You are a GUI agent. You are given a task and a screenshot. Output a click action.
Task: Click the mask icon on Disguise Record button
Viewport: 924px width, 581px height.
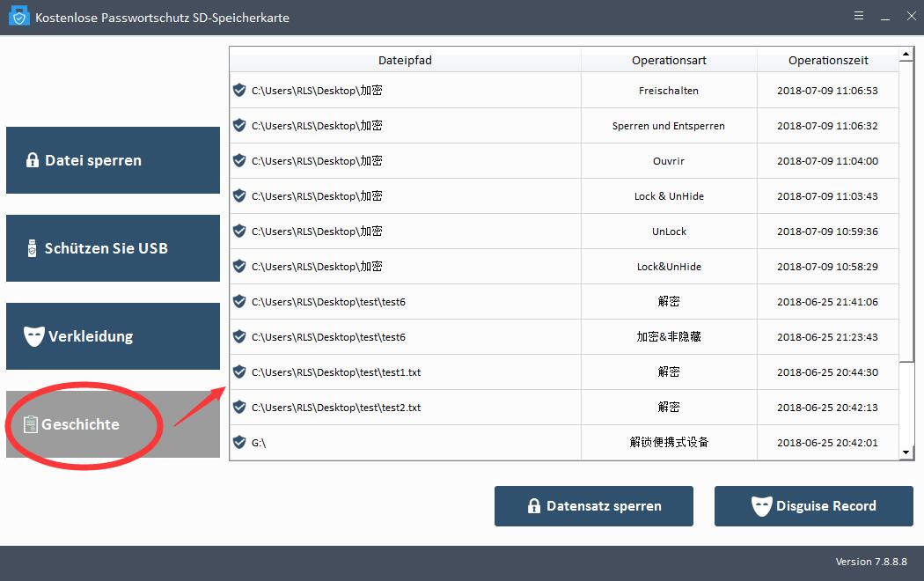761,506
